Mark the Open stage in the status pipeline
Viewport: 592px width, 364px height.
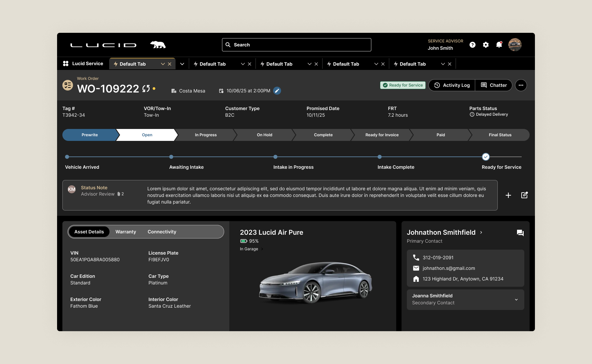147,135
